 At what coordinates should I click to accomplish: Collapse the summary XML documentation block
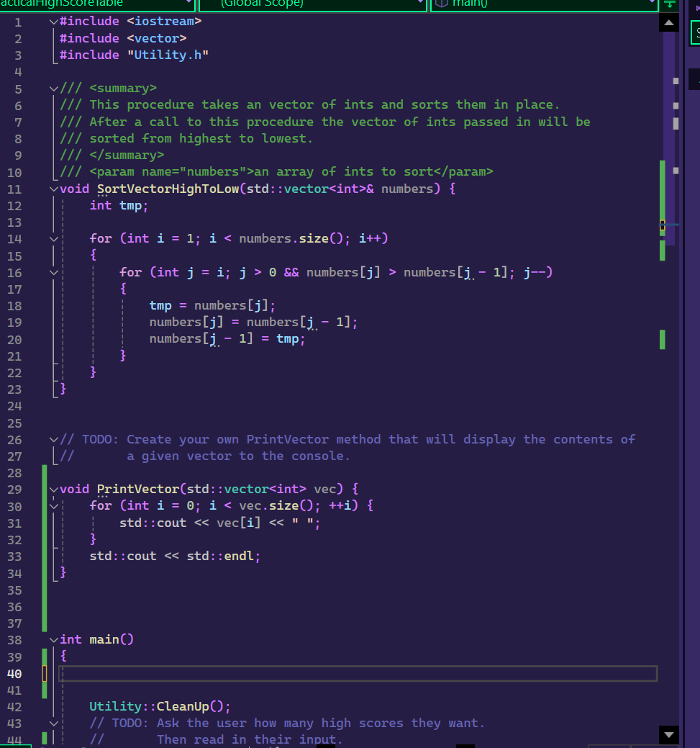point(53,87)
